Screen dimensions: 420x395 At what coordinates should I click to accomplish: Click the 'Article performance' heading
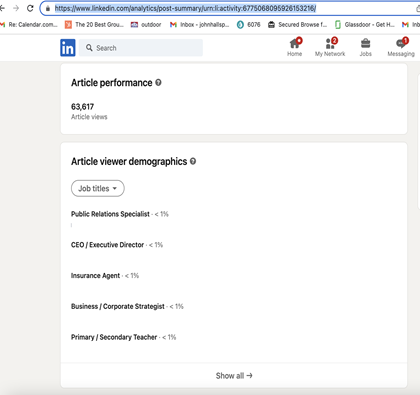112,83
